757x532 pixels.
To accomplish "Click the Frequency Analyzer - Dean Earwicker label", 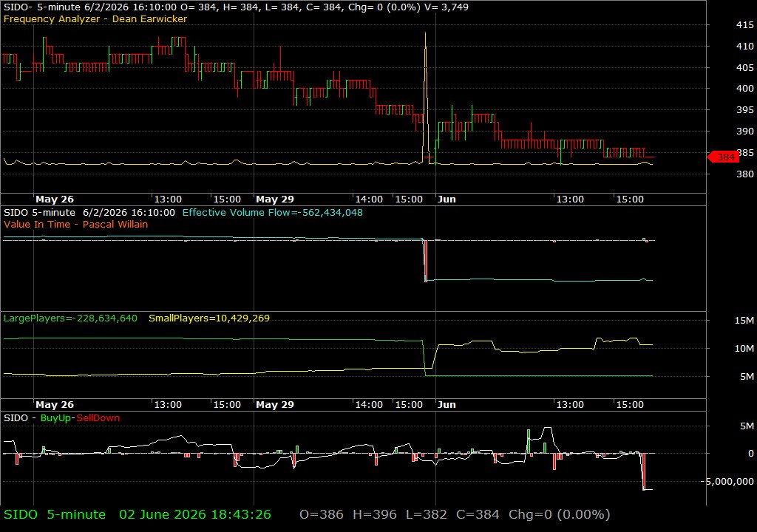I will [95, 18].
